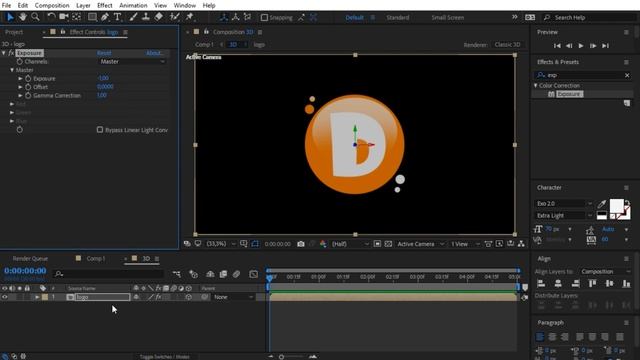Click Reset on the Exposure effect
Image resolution: width=640 pixels, height=360 pixels.
click(104, 53)
